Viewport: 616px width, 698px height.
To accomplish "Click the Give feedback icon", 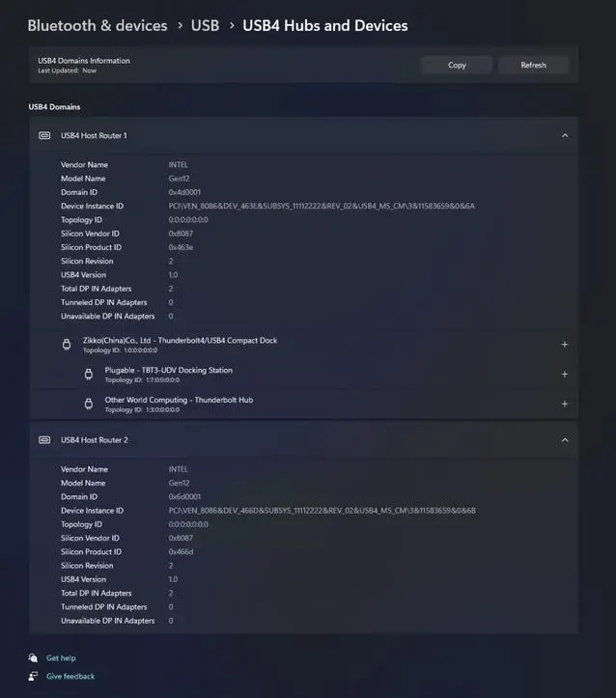I will tap(34, 676).
